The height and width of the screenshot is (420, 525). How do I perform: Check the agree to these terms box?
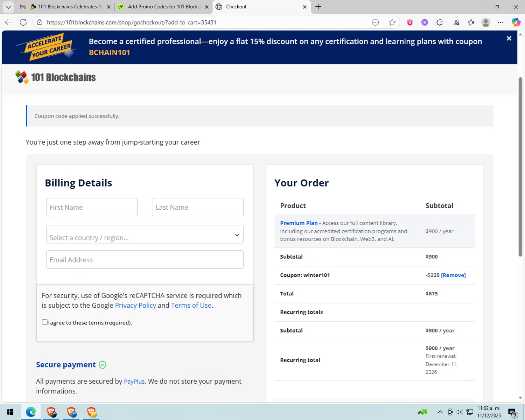[44, 322]
